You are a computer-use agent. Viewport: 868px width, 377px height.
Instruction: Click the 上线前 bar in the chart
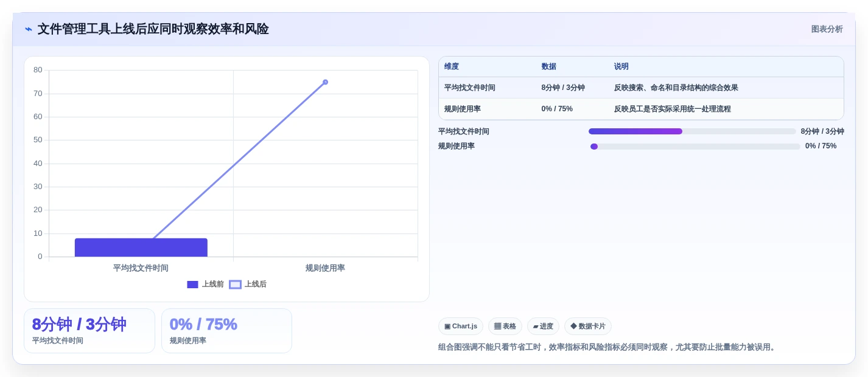(x=141, y=247)
